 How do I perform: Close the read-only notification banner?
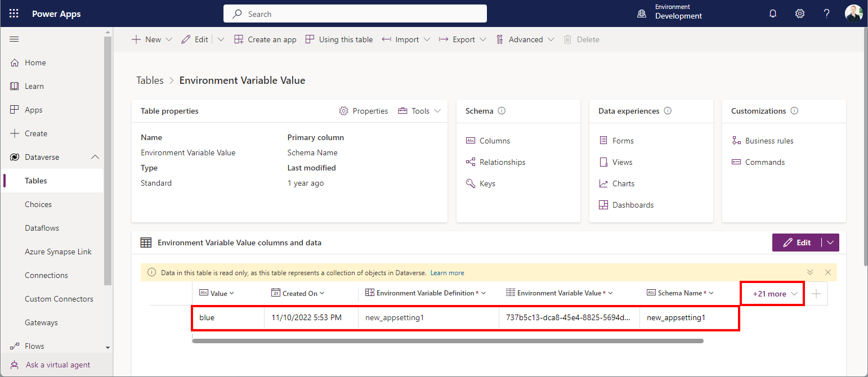pos(827,272)
